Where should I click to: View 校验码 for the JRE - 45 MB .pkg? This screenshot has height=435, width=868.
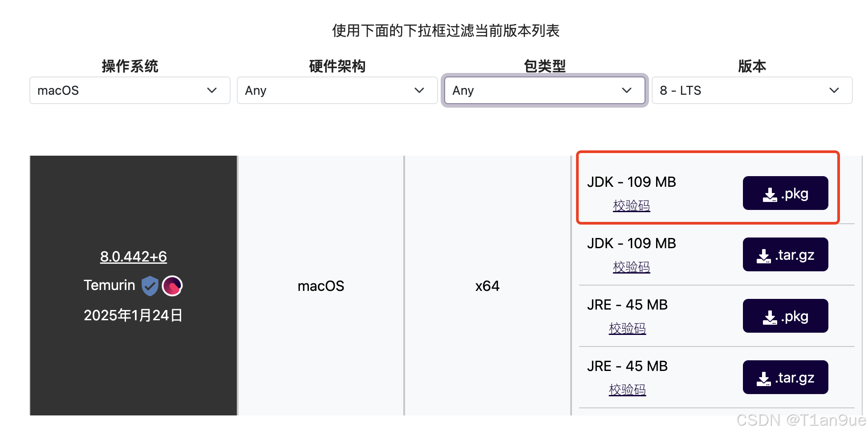tap(627, 328)
